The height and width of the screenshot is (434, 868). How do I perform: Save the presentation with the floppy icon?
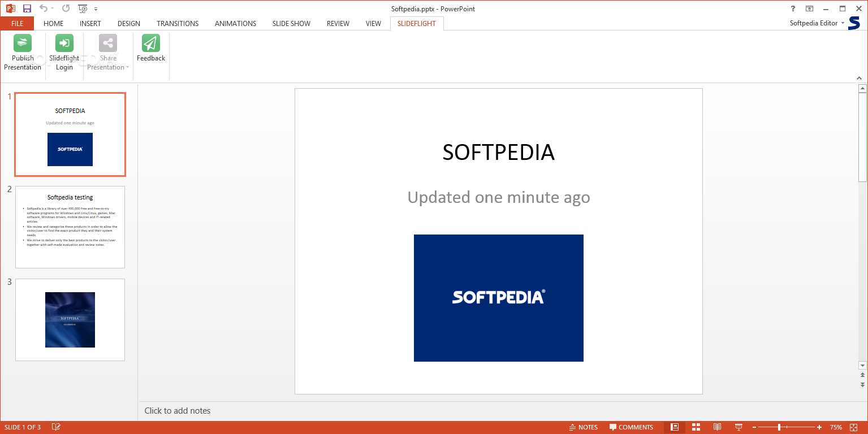point(27,8)
